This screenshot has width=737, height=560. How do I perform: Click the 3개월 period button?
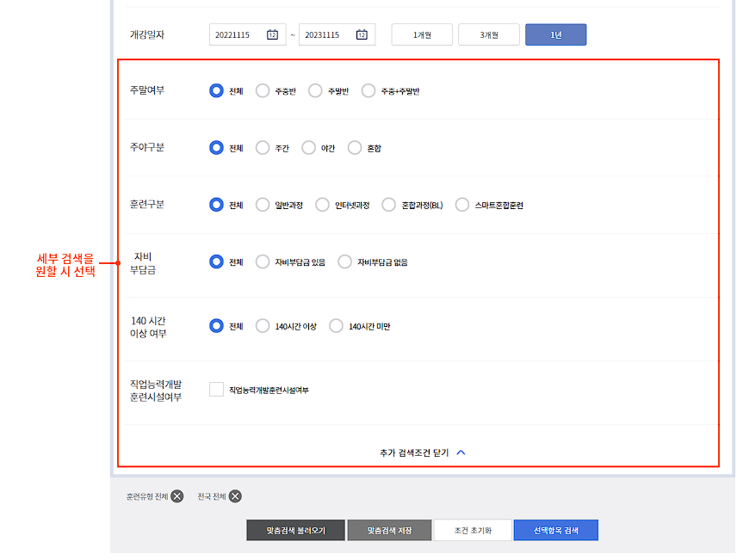pyautogui.click(x=489, y=34)
